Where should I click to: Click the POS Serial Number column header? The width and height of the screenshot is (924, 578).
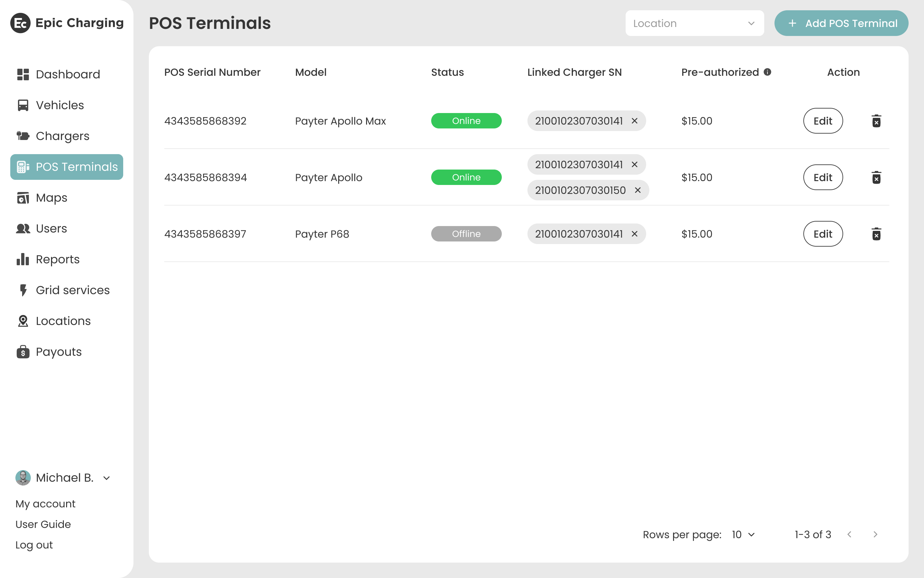(212, 72)
